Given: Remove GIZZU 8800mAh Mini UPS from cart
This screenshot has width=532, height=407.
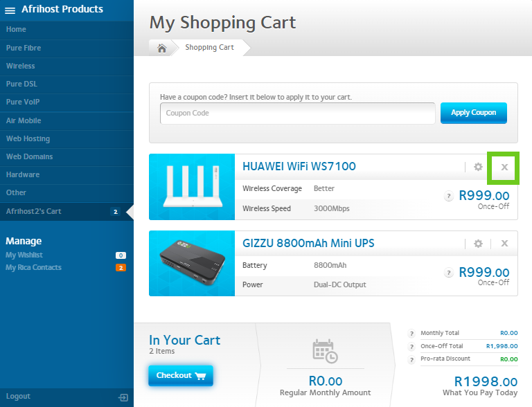Looking at the screenshot, I should point(504,244).
